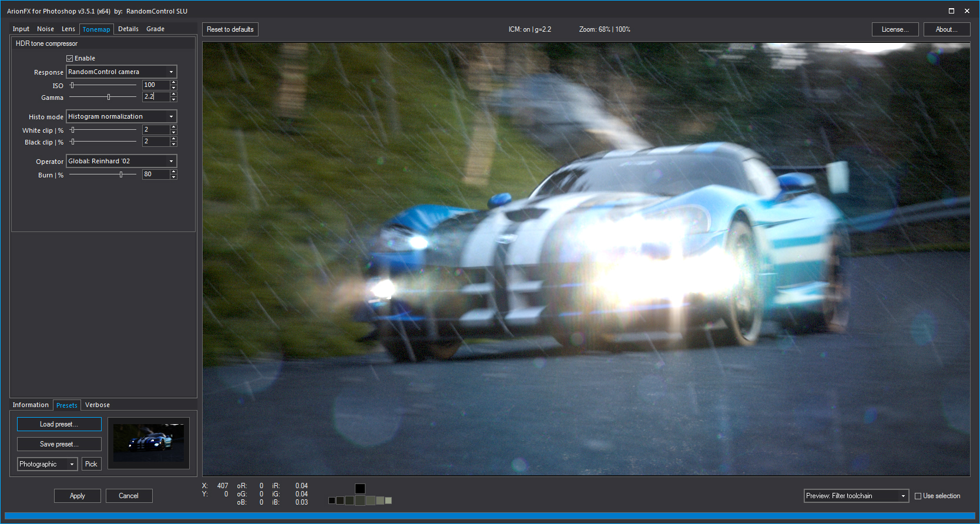Click the car preset thumbnail preview
Image resolution: width=980 pixels, height=524 pixels.
[x=149, y=442]
